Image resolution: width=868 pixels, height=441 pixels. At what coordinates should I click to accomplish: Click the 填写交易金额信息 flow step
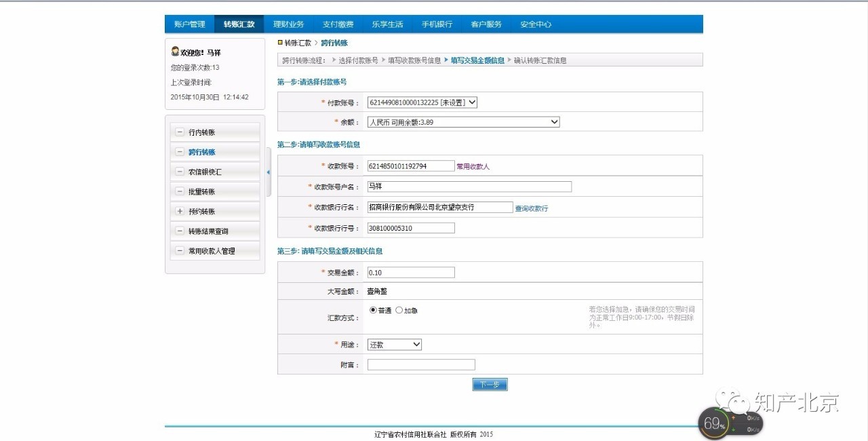(477, 60)
